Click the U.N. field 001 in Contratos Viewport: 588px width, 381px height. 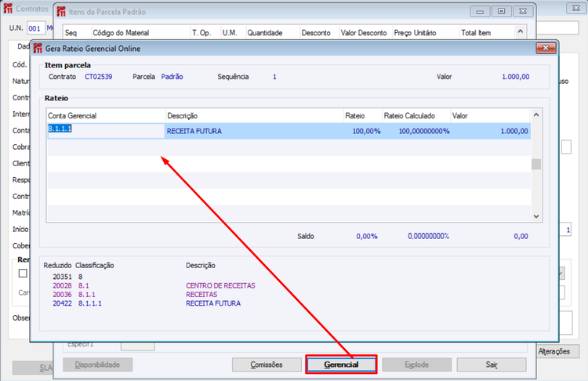[36, 28]
